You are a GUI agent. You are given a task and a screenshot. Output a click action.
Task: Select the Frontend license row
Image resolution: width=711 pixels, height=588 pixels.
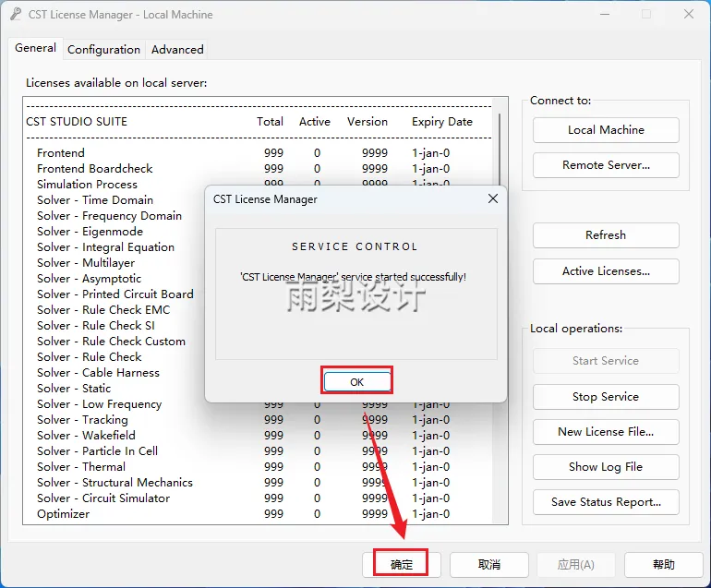(243, 153)
